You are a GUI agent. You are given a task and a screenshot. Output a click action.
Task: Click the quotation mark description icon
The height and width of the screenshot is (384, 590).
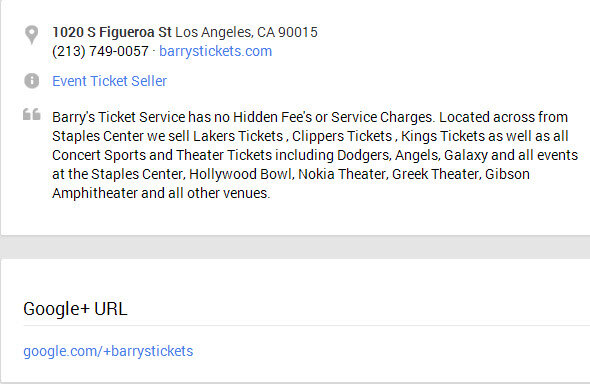[32, 114]
